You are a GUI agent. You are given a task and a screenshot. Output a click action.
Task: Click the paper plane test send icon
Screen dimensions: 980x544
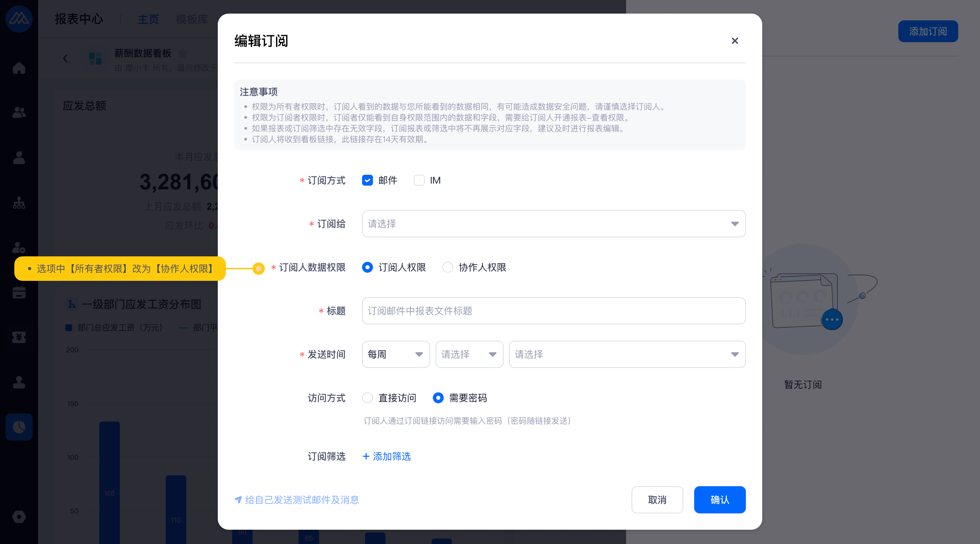click(238, 499)
